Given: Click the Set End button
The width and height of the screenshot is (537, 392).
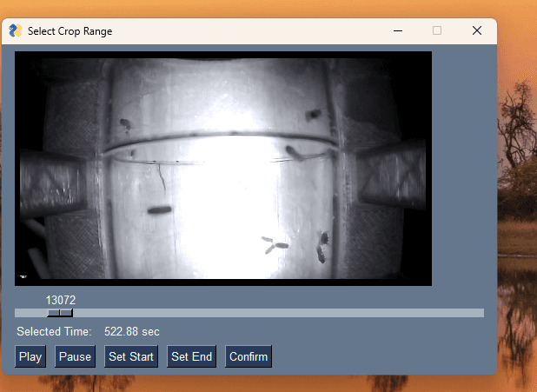Looking at the screenshot, I should pyautogui.click(x=191, y=356).
